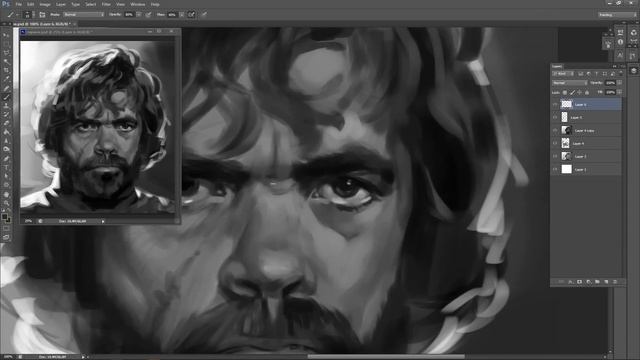
Task: Toggle the Brush panel from the options bar
Action: [42, 15]
